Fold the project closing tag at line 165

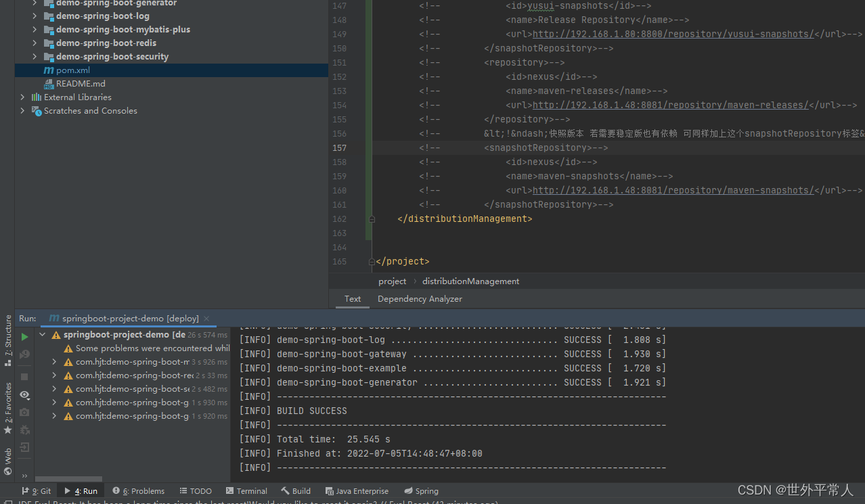coord(372,262)
